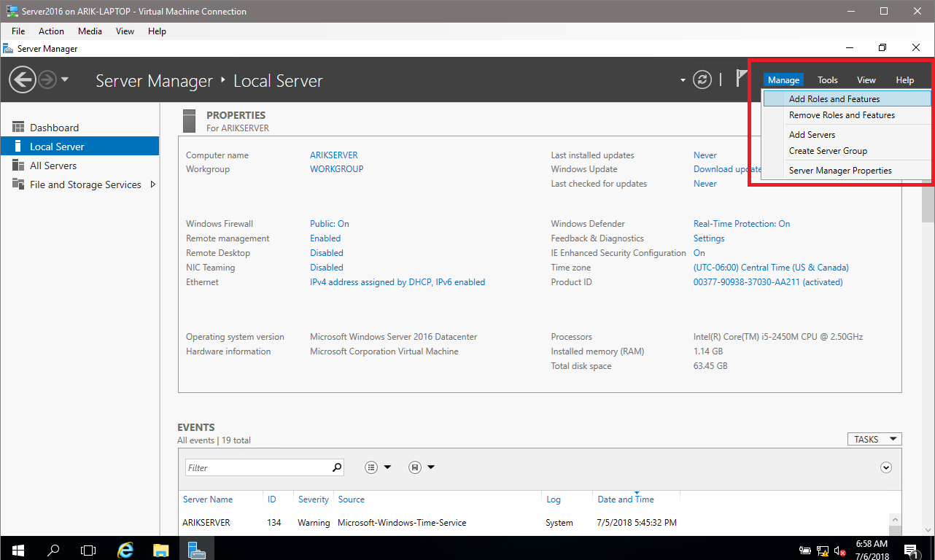Screen dimensions: 935x560
Task: Click the Ethernet IPv4 address link
Action: tap(397, 282)
